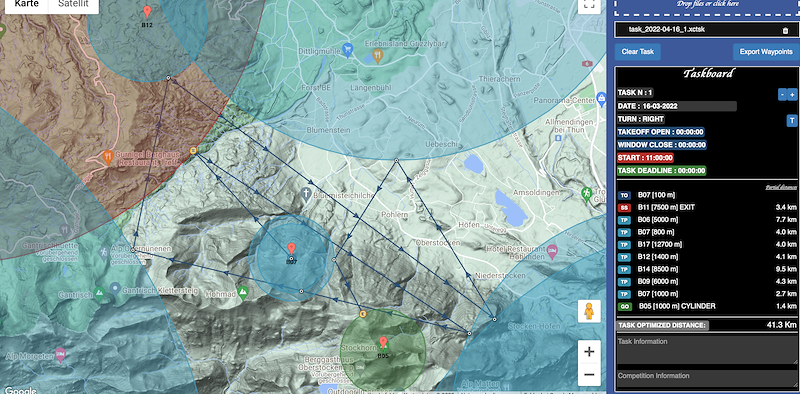800x394 pixels.
Task: Select the B12 red map pin
Action: 147,12
